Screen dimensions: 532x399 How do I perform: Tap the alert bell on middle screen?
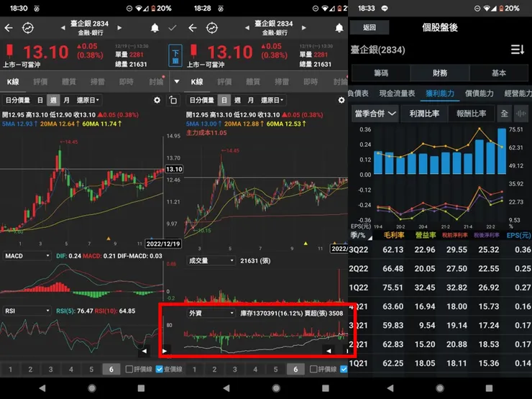pos(339,28)
